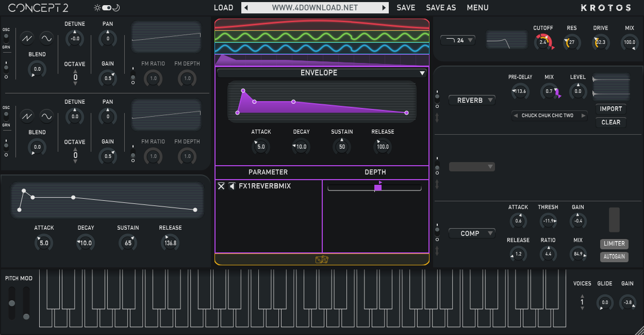Toggle oscillator 2 OSC/GRN mode switch
This screenshot has width=644, height=335.
click(6, 116)
